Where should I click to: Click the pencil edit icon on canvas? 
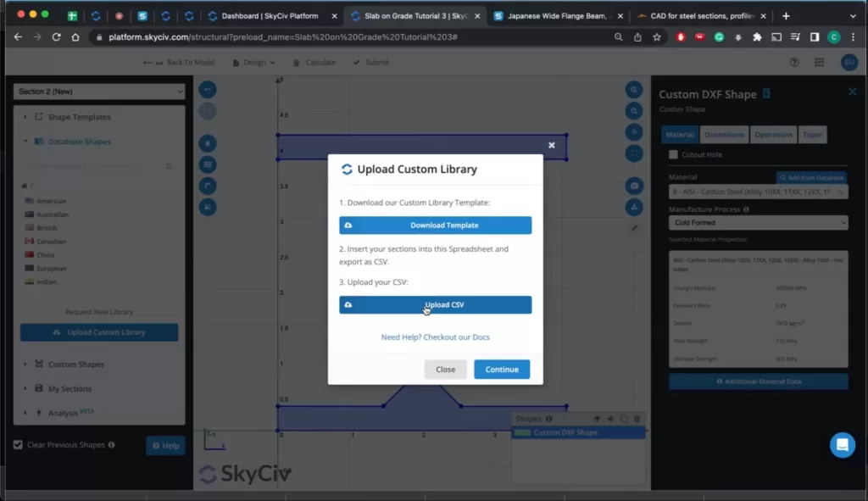(634, 228)
